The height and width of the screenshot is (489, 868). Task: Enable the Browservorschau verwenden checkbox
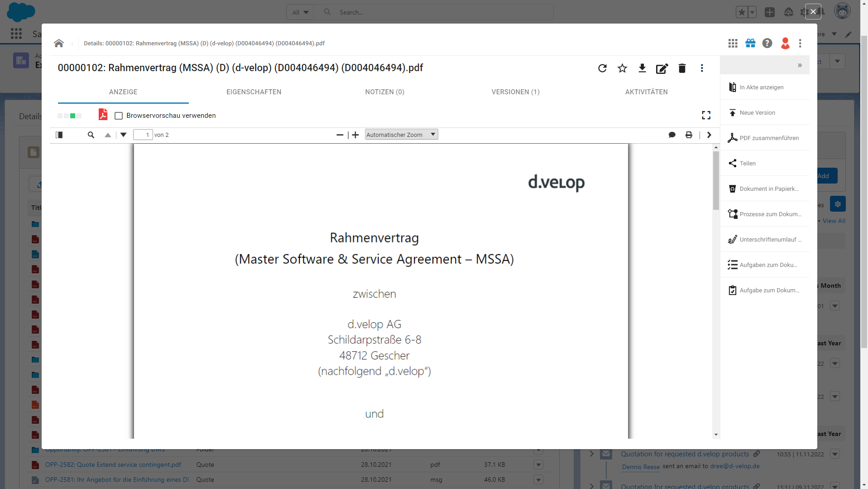pos(119,116)
